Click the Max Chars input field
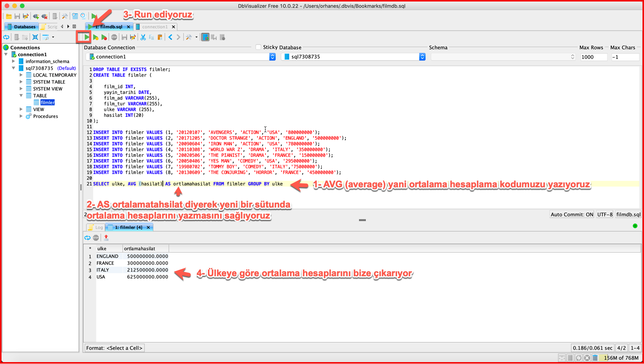The height and width of the screenshot is (364, 644). (x=625, y=57)
